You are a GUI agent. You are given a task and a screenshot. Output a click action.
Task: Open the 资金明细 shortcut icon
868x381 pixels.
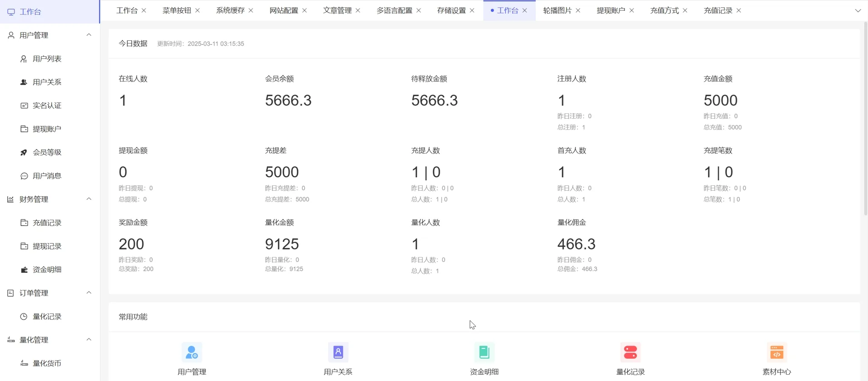point(484,352)
